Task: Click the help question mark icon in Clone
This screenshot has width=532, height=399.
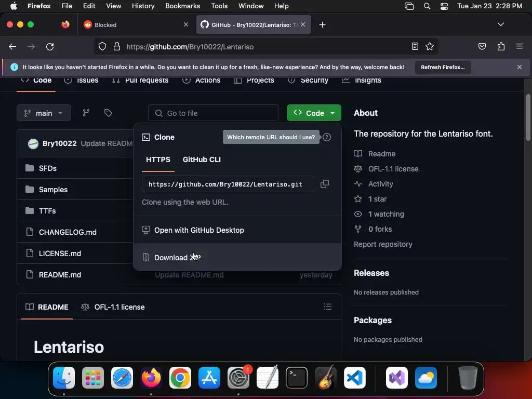Action: 327,137
